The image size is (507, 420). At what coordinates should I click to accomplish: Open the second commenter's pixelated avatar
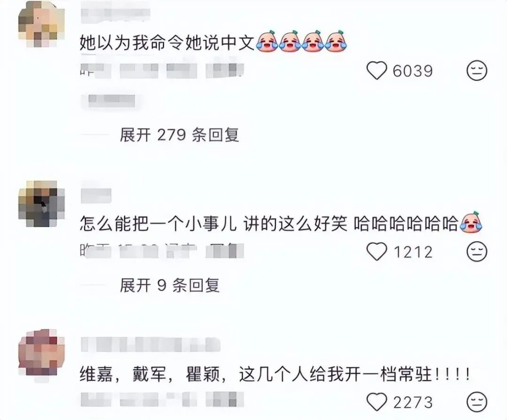[x=42, y=204]
